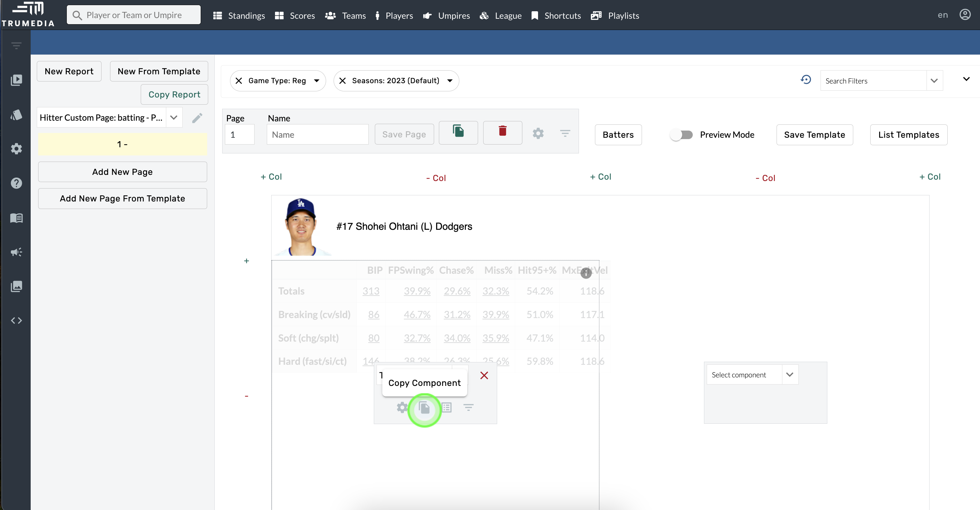Click List Templates button
980x510 pixels.
(x=908, y=134)
